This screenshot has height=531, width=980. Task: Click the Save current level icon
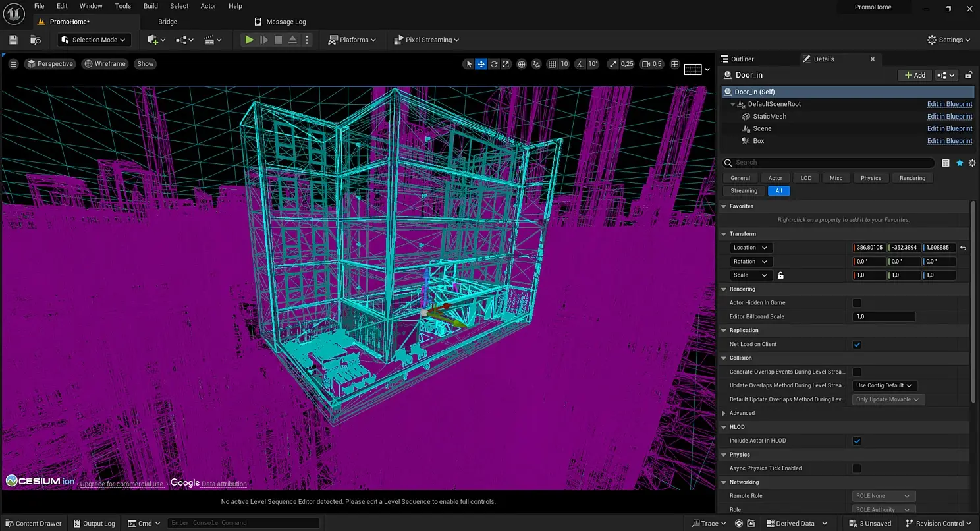point(13,40)
